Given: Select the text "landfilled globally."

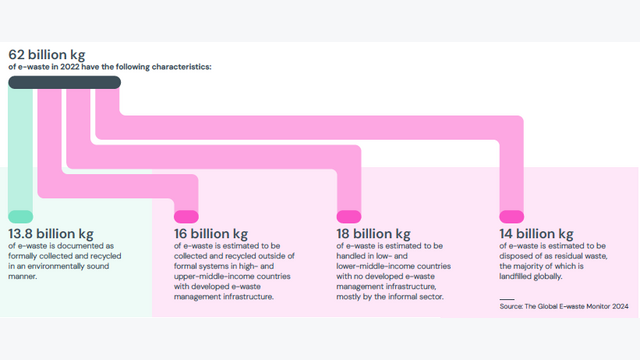Looking at the screenshot, I should [x=531, y=276].
